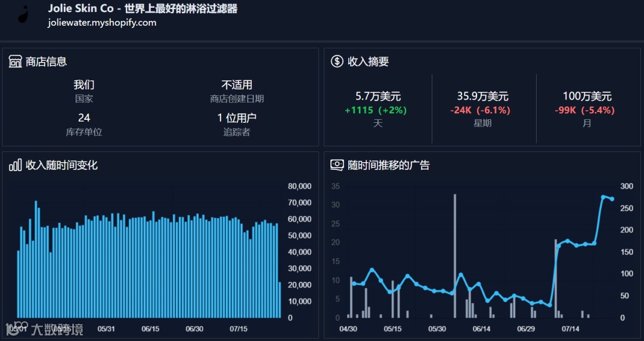Click the dollar icon beside 收入摘要
The height and width of the screenshot is (341, 644).
(337, 61)
